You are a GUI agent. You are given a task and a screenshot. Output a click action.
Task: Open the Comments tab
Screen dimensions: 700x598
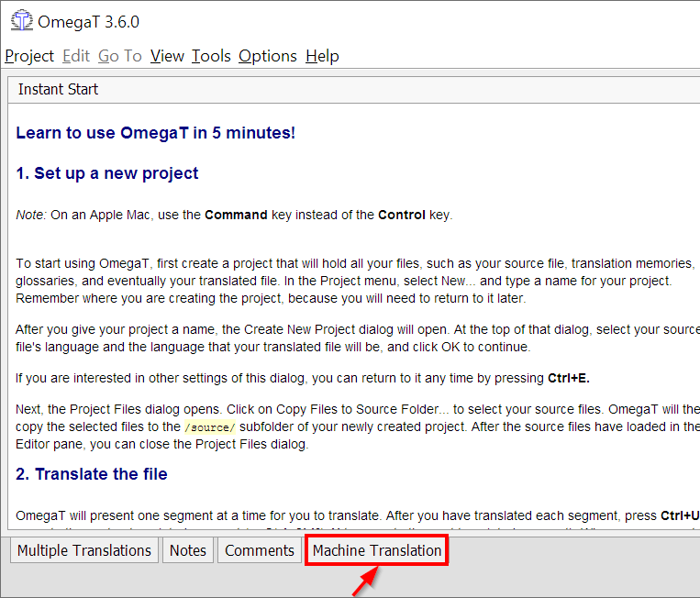coord(260,550)
